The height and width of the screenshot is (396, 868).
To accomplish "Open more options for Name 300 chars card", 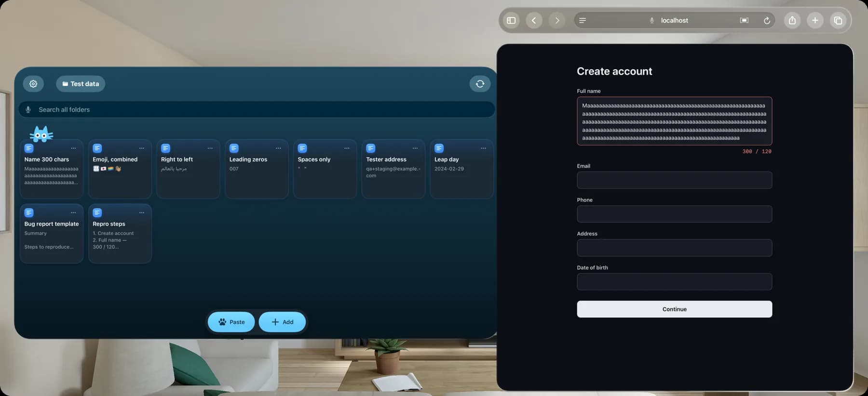I will pos(73,148).
